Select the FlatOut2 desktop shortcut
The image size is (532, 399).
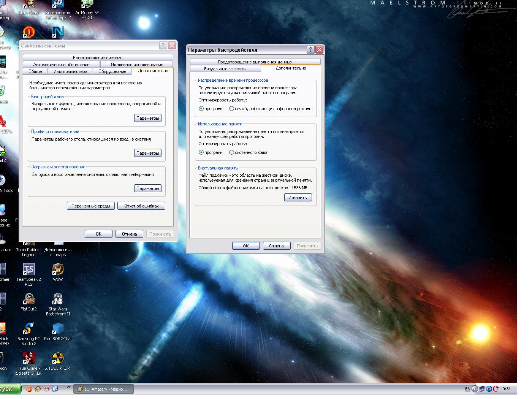(28, 302)
